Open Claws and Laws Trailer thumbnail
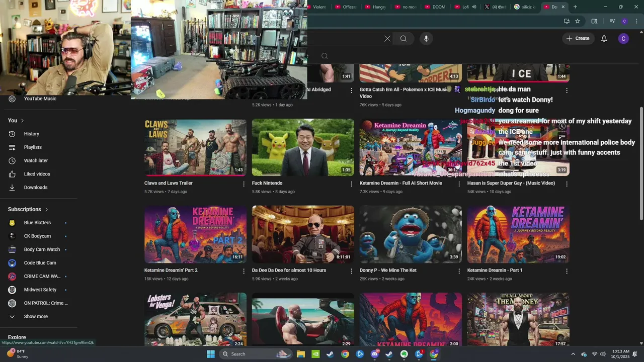This screenshot has width=644, height=362. (x=195, y=147)
